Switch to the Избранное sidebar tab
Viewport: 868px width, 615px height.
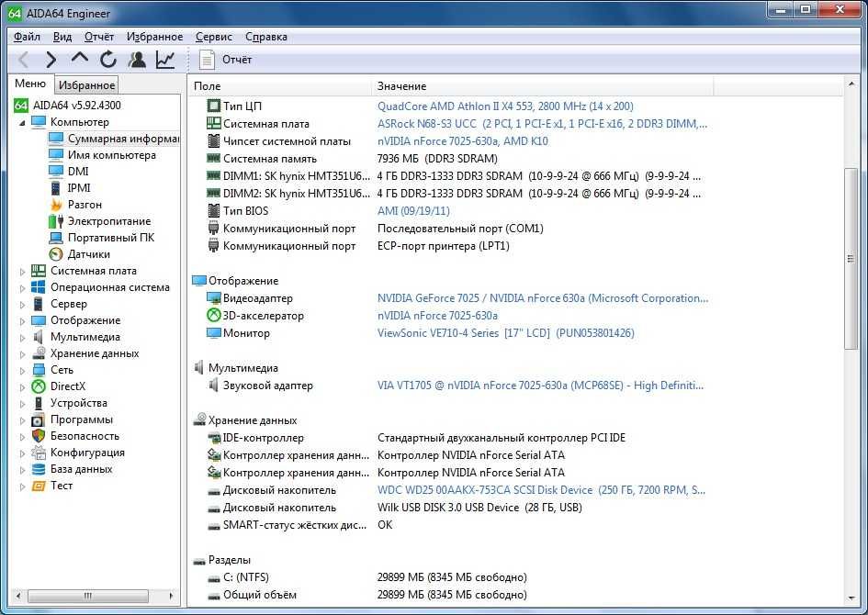click(x=86, y=85)
